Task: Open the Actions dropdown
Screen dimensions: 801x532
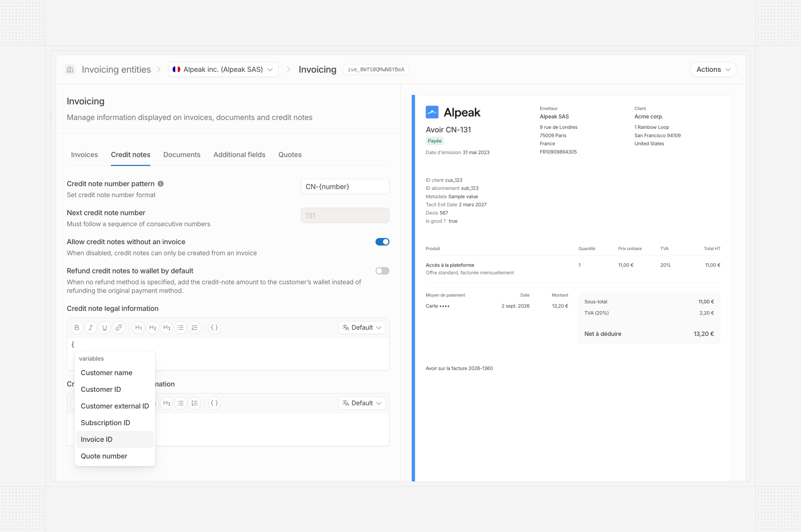Action: click(x=713, y=70)
